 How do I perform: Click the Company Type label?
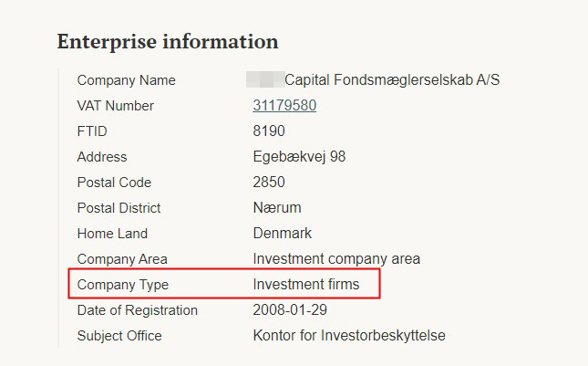123,285
